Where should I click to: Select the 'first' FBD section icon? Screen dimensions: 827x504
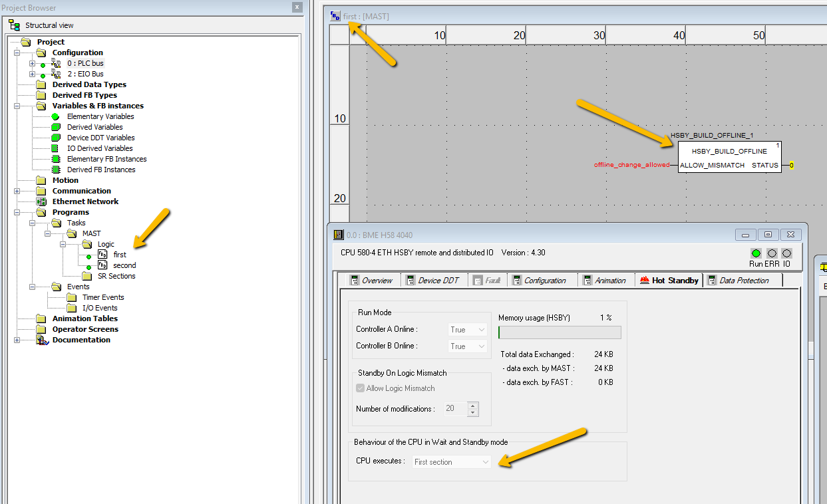click(x=102, y=255)
